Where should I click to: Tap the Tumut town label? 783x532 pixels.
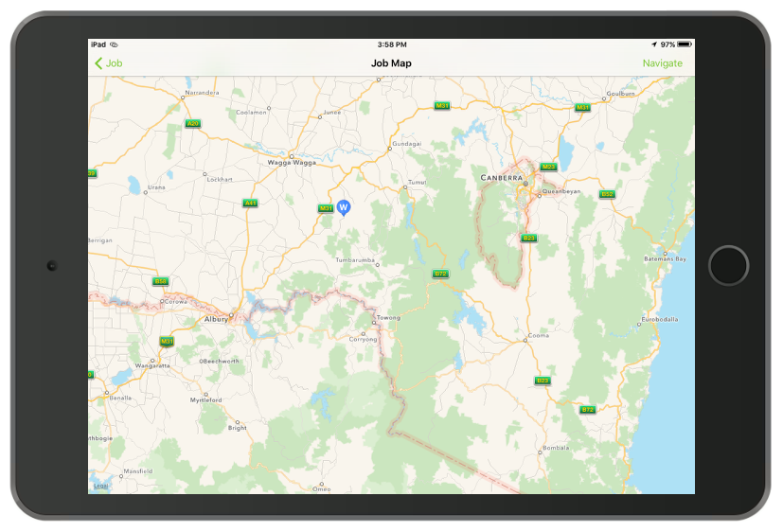coord(417,182)
